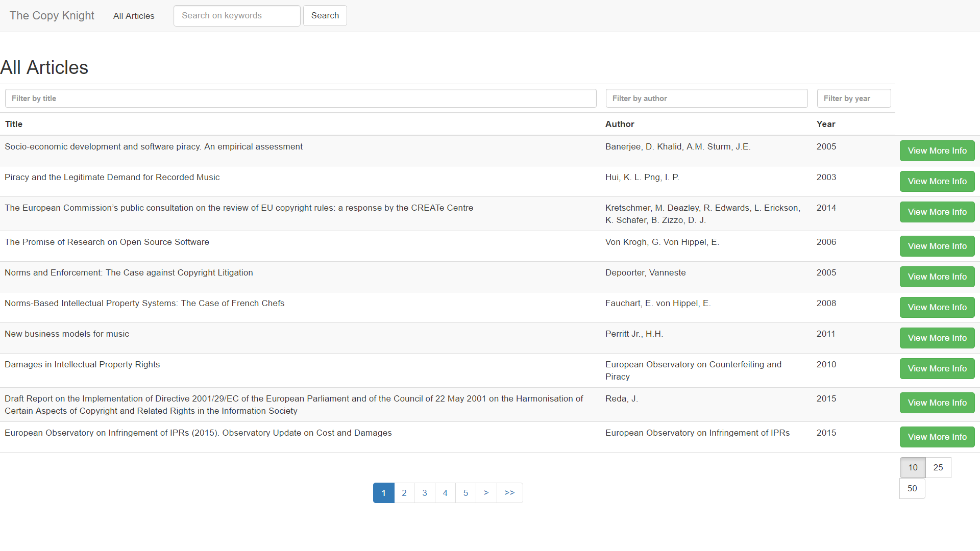View more info for New business models for music
This screenshot has width=980, height=551.
coord(937,338)
